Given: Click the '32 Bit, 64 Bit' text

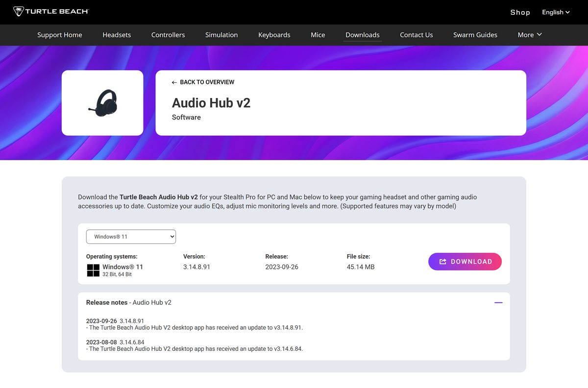Looking at the screenshot, I should click(117, 275).
